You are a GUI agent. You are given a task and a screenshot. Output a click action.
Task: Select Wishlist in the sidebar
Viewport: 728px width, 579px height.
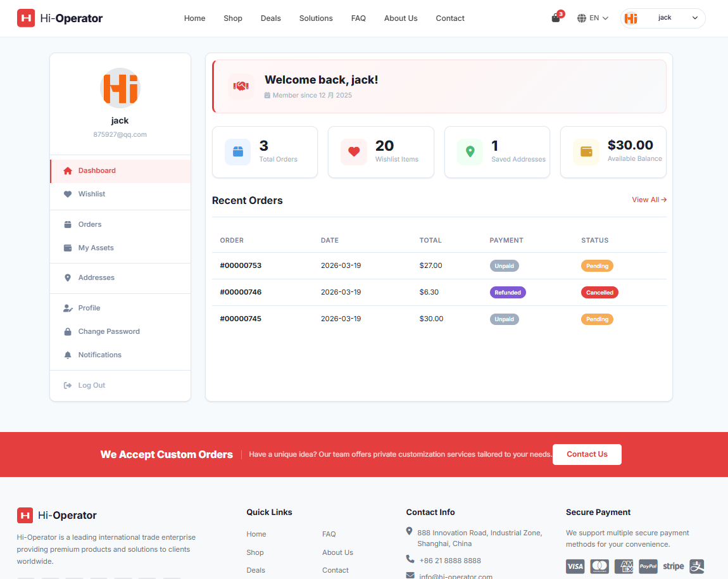click(x=92, y=194)
